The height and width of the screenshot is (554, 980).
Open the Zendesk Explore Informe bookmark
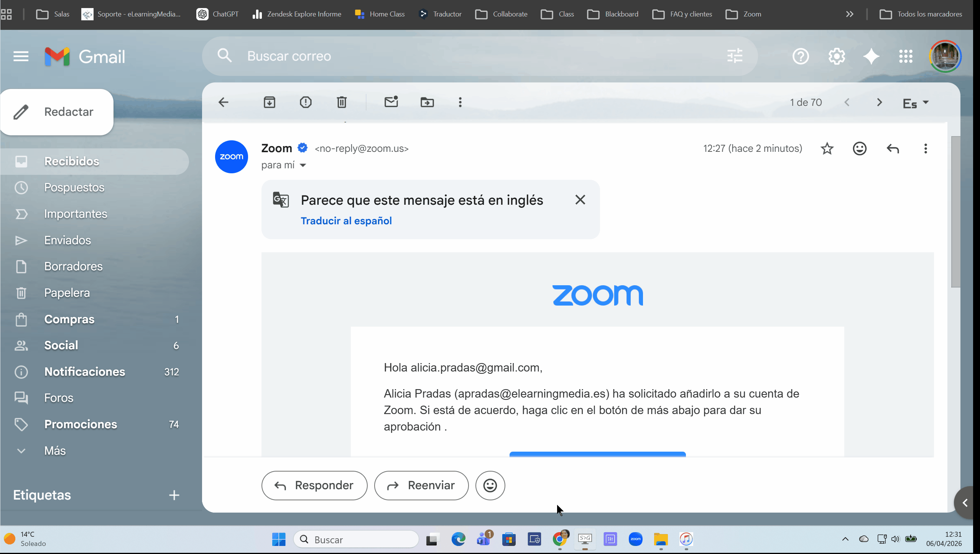click(x=297, y=14)
